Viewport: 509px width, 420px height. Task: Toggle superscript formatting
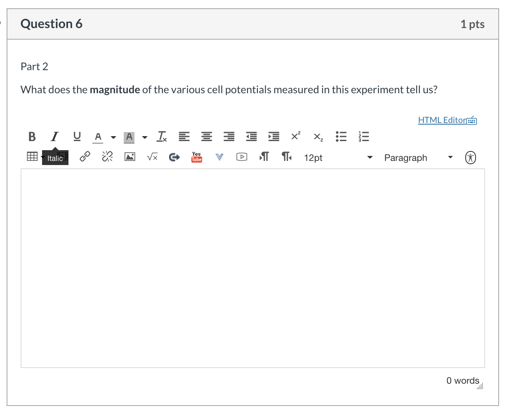coord(295,136)
